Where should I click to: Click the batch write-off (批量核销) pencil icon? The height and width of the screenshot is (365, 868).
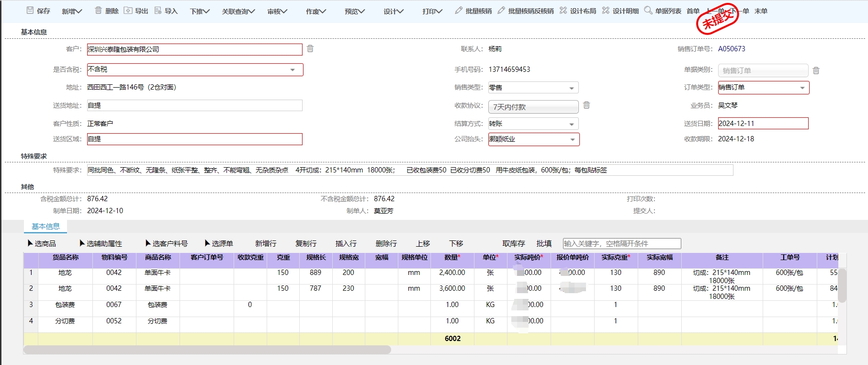pyautogui.click(x=459, y=11)
